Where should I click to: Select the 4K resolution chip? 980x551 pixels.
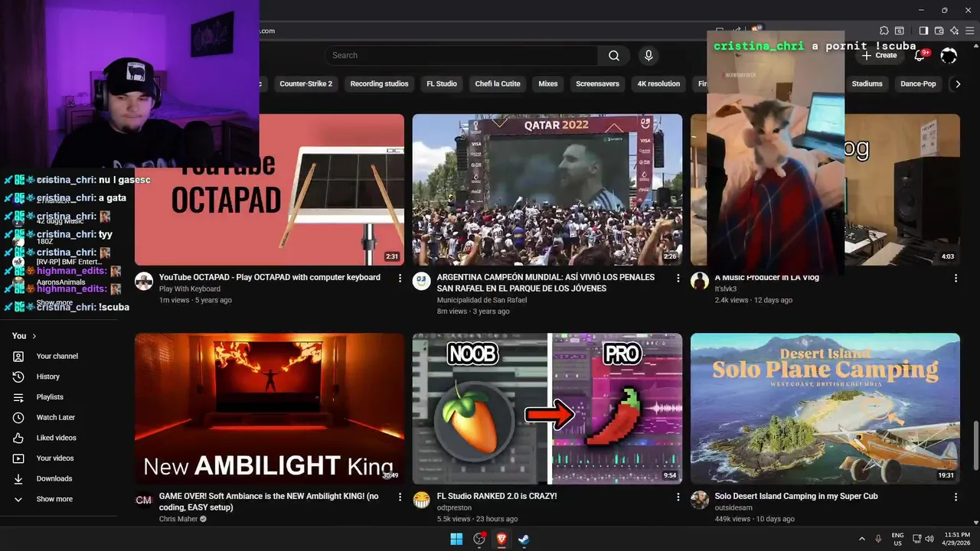click(658, 84)
